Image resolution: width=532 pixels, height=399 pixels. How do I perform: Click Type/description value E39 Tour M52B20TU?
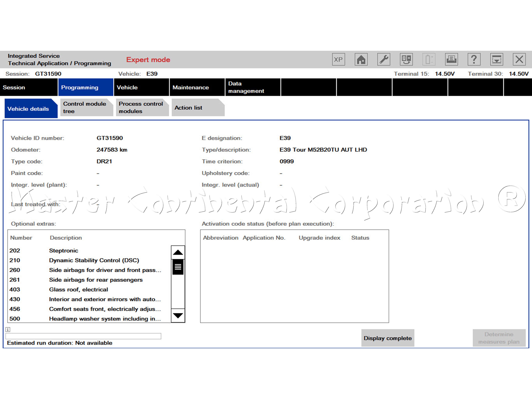click(323, 150)
